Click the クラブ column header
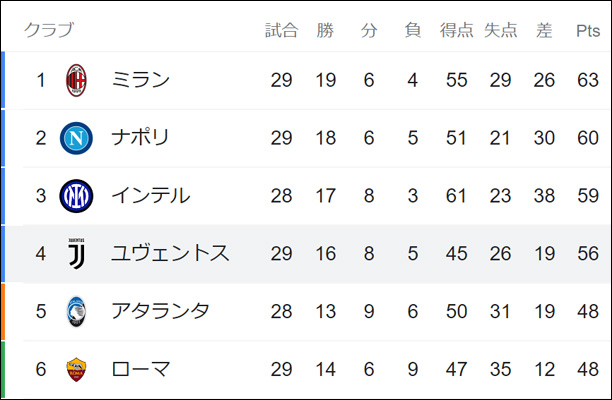 tap(48, 30)
